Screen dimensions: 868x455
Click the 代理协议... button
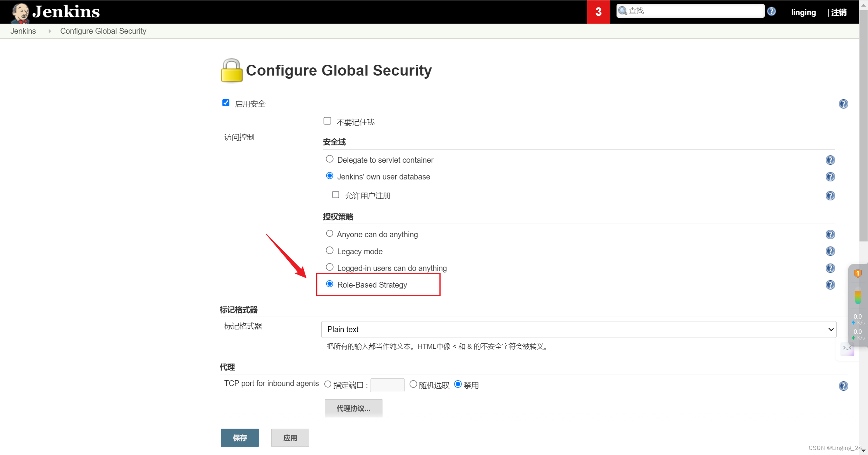[353, 408]
